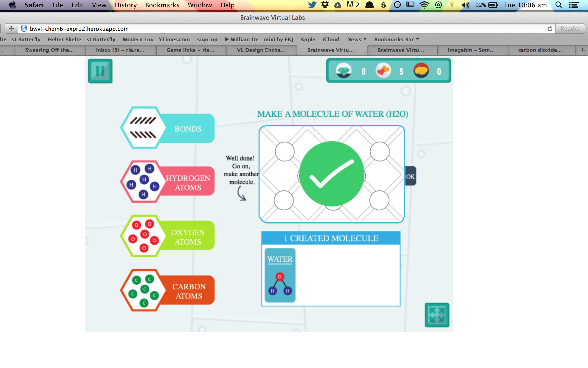Click the diamond gem score icon
This screenshot has width=588, height=368.
click(343, 71)
